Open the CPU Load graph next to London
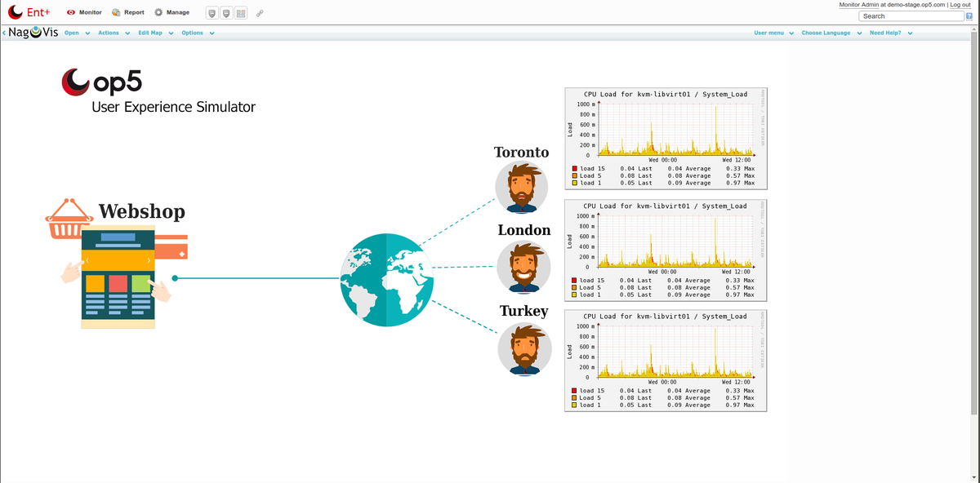Image resolution: width=980 pixels, height=483 pixels. click(666, 249)
